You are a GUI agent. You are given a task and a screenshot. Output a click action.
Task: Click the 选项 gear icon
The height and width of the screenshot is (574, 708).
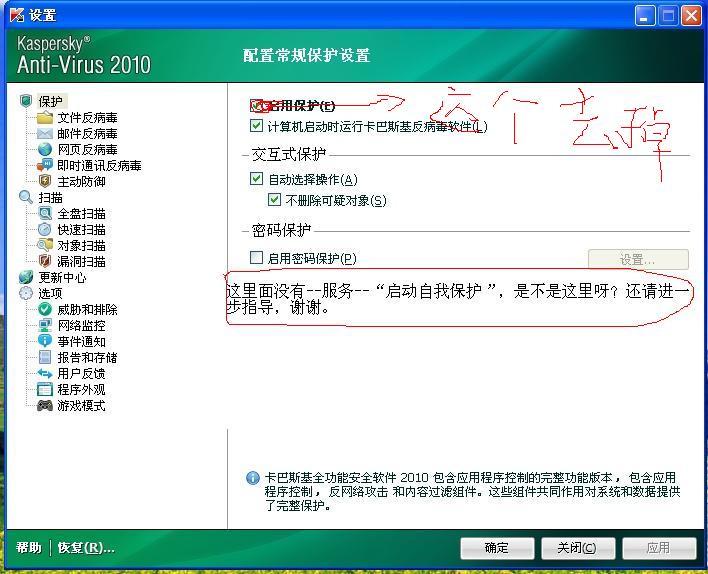click(26, 293)
